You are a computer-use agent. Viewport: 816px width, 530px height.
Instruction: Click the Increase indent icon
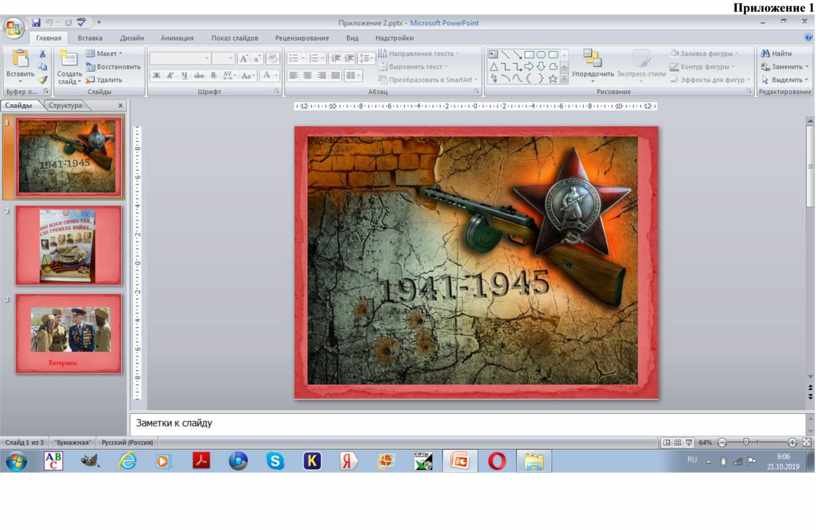pyautogui.click(x=350, y=58)
